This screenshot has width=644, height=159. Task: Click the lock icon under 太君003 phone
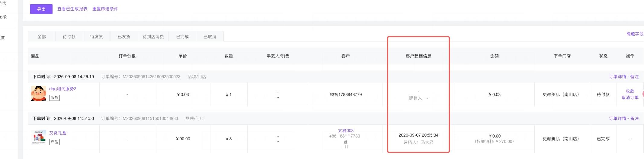coord(346,142)
